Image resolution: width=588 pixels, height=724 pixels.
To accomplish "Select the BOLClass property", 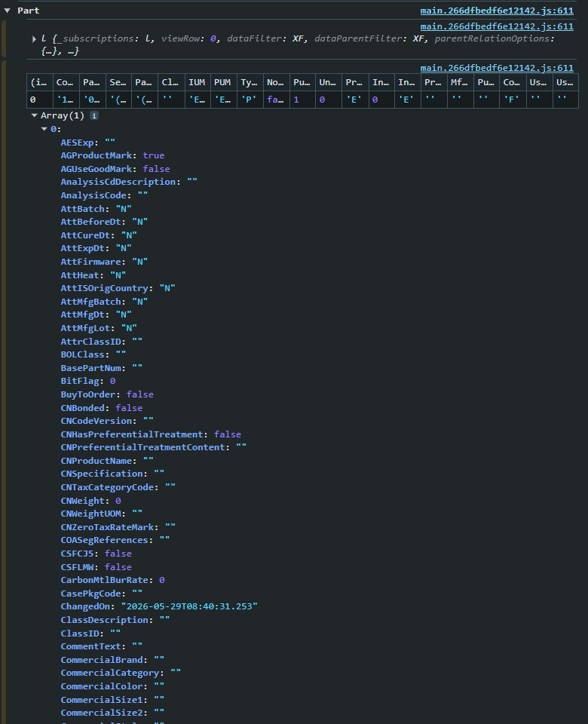I will pos(93,354).
